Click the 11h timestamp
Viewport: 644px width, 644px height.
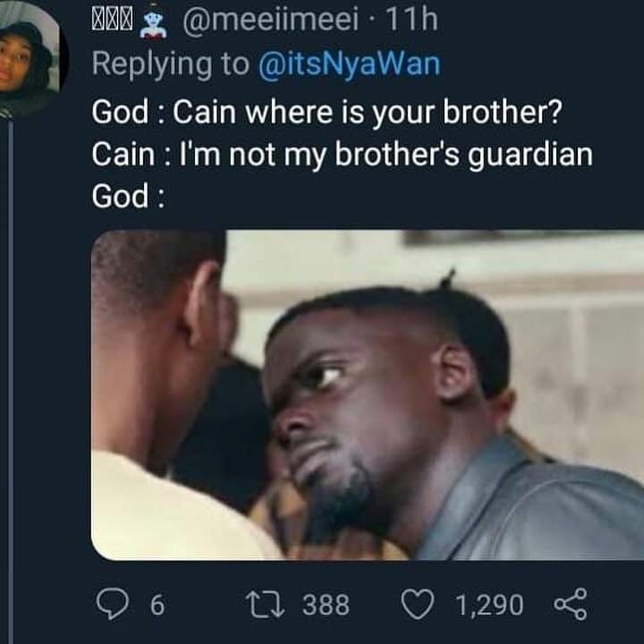(411, 20)
